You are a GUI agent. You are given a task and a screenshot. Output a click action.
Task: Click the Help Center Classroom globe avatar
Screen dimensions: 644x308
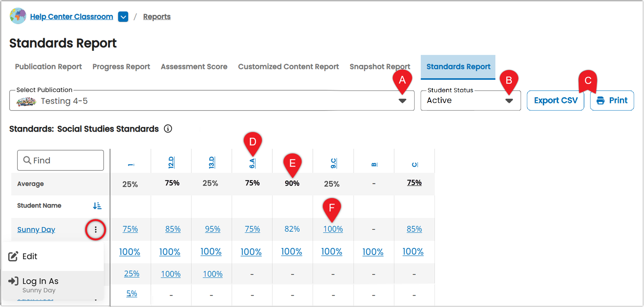[x=18, y=16]
